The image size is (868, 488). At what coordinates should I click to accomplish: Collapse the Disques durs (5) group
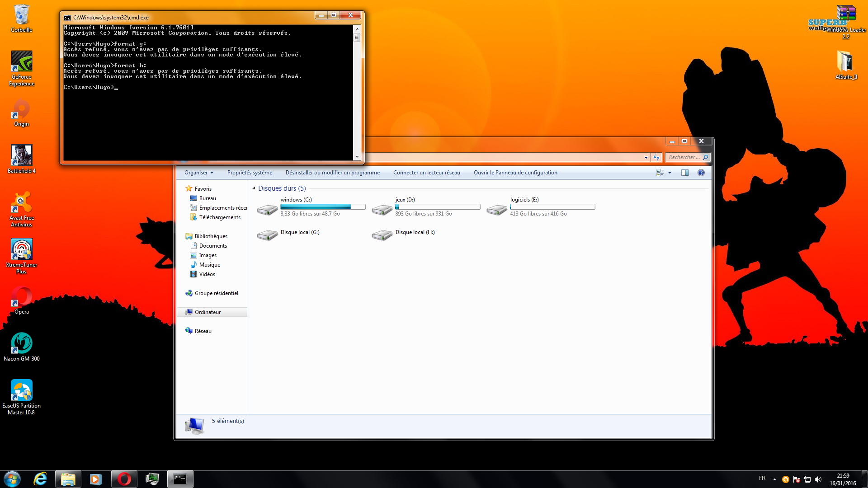254,188
